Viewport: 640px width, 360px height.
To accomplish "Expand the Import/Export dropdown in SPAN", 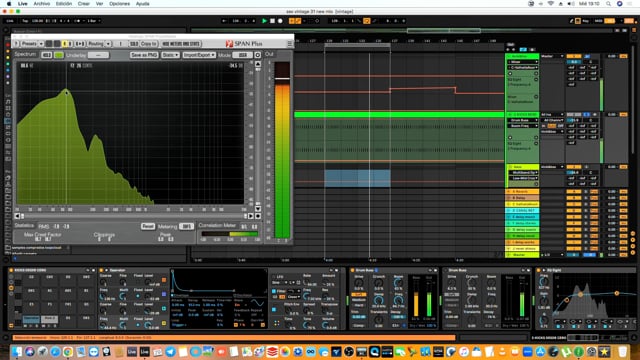I will (x=199, y=55).
